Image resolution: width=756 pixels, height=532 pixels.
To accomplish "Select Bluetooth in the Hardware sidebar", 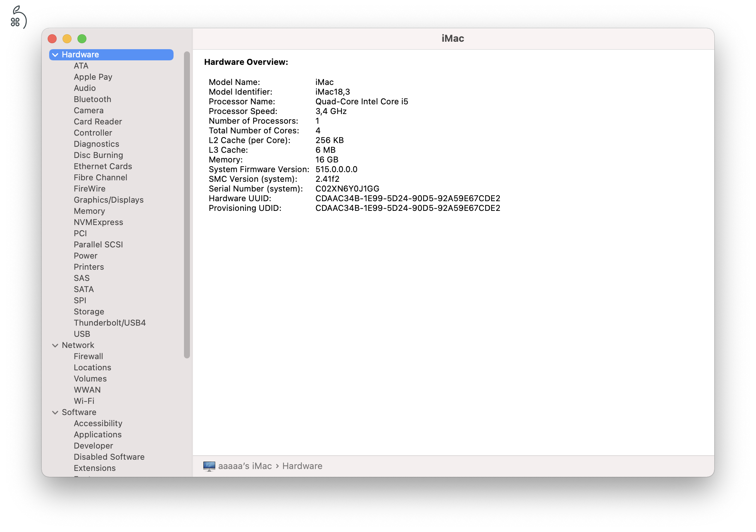I will (x=92, y=99).
